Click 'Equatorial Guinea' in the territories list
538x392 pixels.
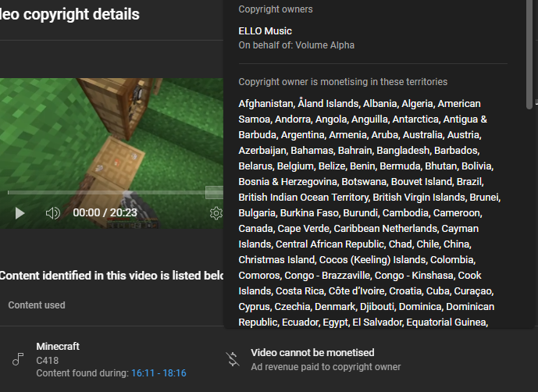[447, 323]
